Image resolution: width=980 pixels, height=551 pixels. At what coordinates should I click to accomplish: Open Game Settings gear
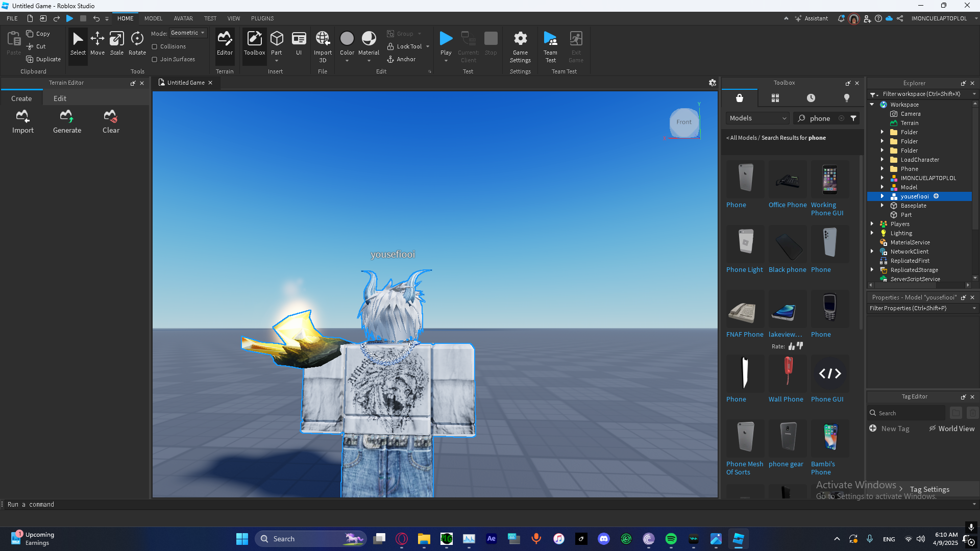[x=520, y=43]
